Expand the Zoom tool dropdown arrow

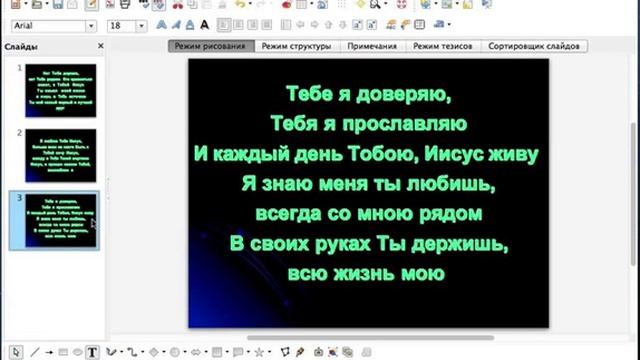pos(385,4)
